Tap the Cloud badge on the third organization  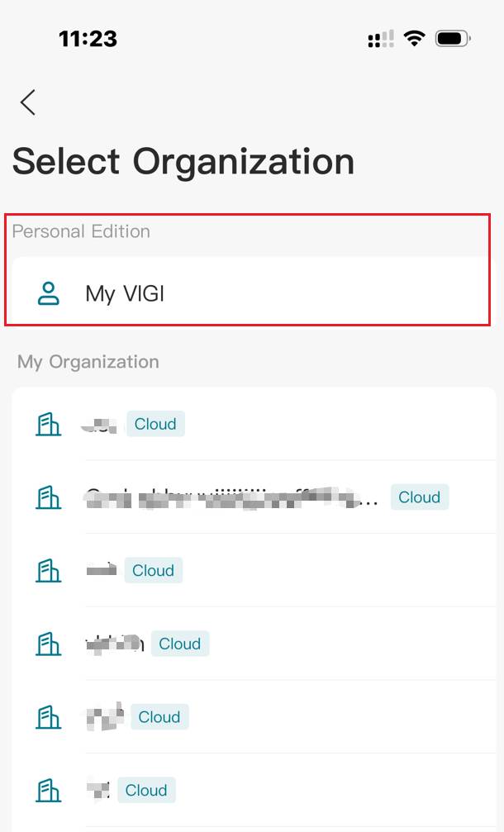tap(153, 570)
